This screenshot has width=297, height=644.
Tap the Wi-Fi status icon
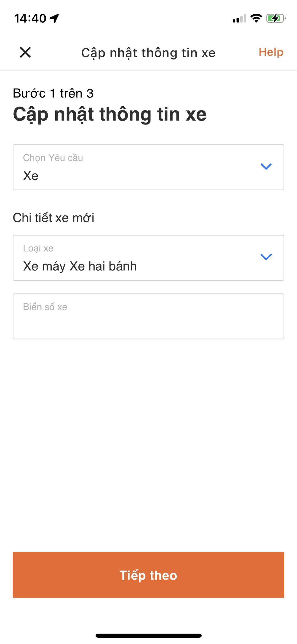[256, 18]
